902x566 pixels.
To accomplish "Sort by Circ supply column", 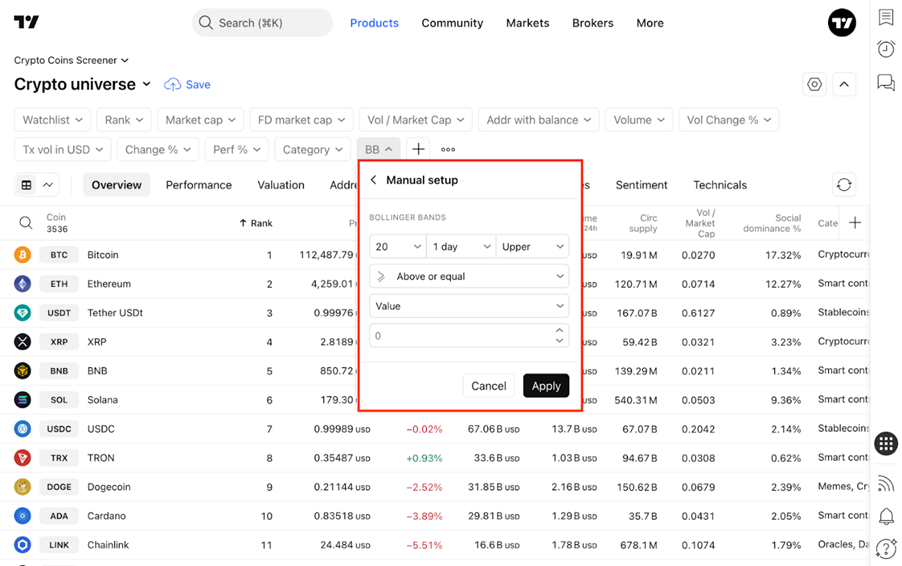I will tap(643, 223).
